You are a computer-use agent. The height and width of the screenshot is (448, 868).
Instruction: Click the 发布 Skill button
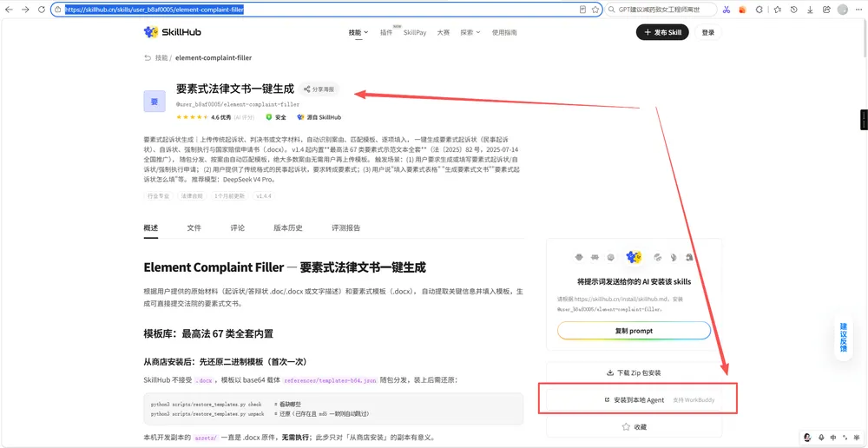coord(662,33)
